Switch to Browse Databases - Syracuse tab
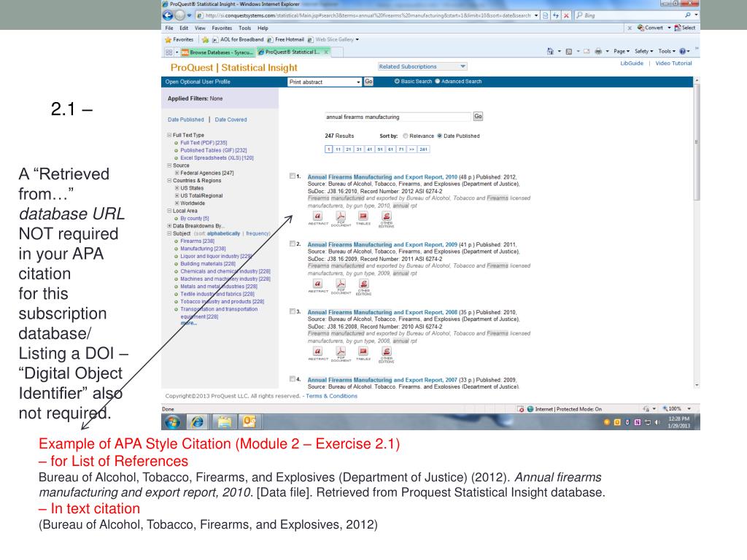This screenshot has width=747, height=560. tap(217, 52)
